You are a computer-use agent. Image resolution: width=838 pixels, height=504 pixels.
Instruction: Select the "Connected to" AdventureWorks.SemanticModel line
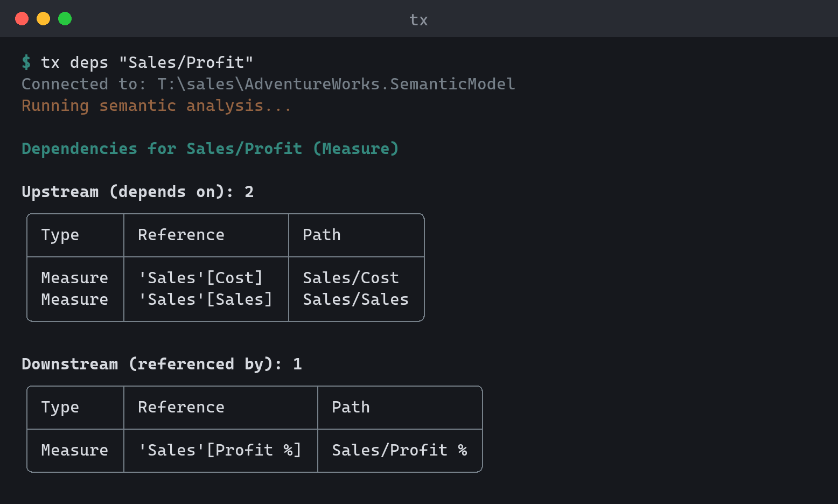click(268, 84)
